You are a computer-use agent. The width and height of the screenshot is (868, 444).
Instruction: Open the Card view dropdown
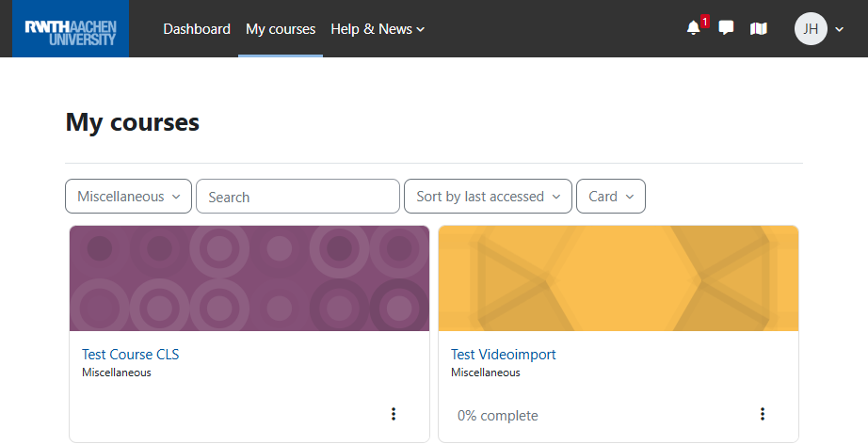610,197
